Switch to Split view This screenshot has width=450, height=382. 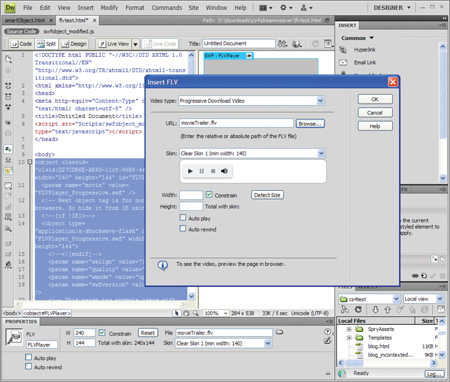point(47,44)
